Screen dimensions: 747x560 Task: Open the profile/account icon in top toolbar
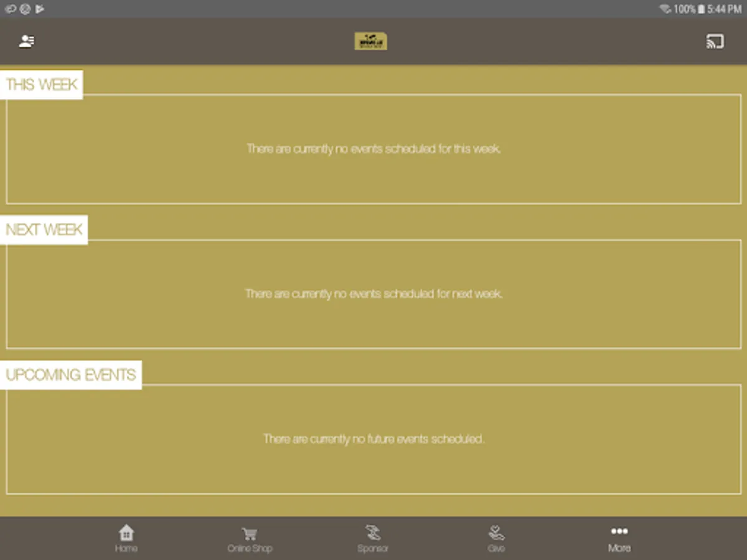tap(26, 41)
